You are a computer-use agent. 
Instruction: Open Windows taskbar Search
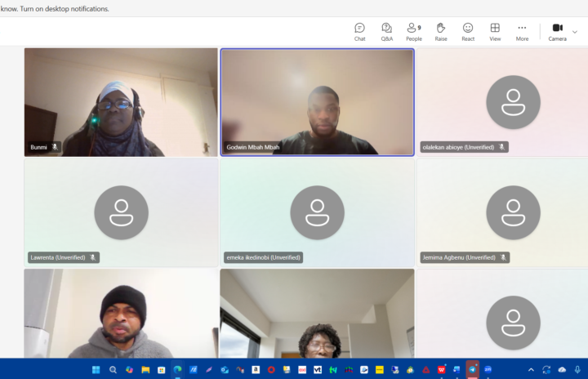[x=113, y=370]
